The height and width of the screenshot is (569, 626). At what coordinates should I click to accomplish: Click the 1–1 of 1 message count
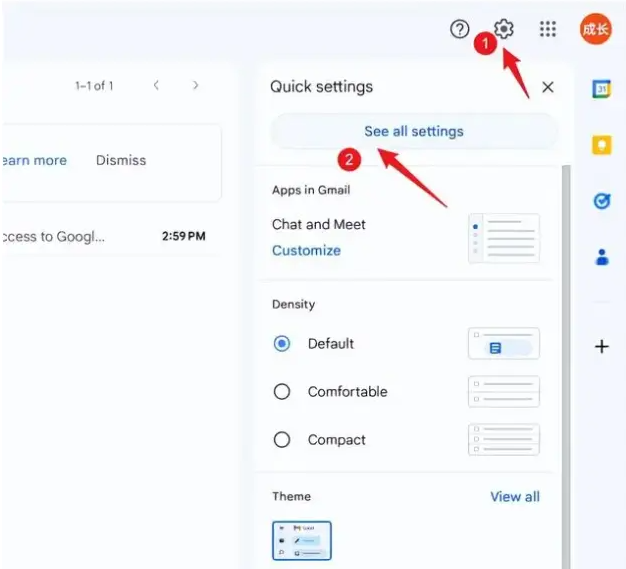coord(94,85)
